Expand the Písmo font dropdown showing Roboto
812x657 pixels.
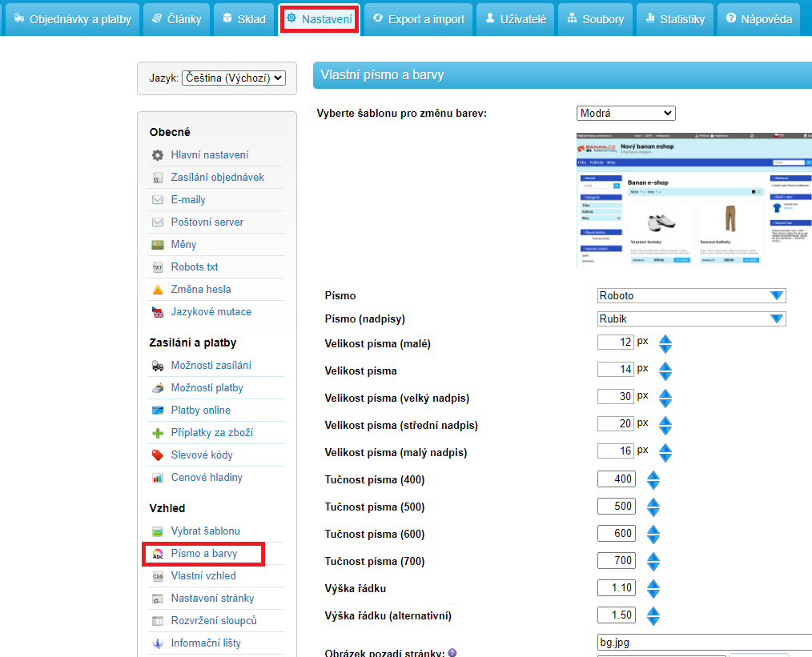click(692, 296)
